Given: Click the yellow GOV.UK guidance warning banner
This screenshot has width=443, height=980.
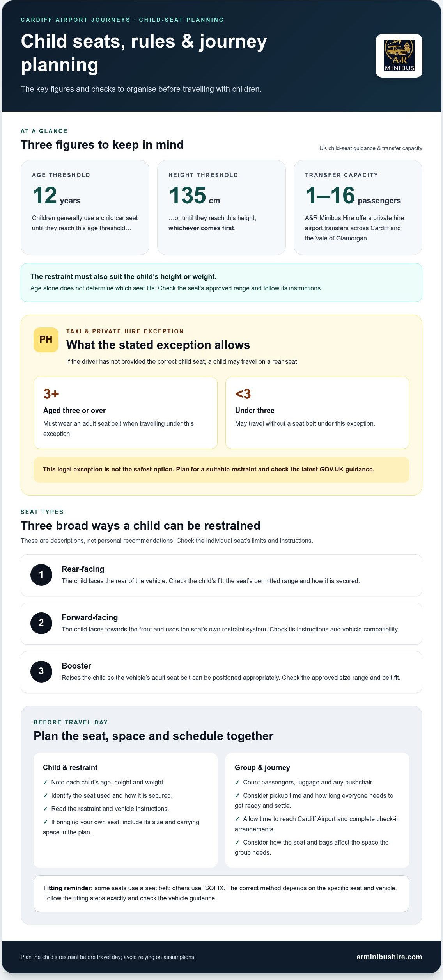Looking at the screenshot, I should 221,470.
